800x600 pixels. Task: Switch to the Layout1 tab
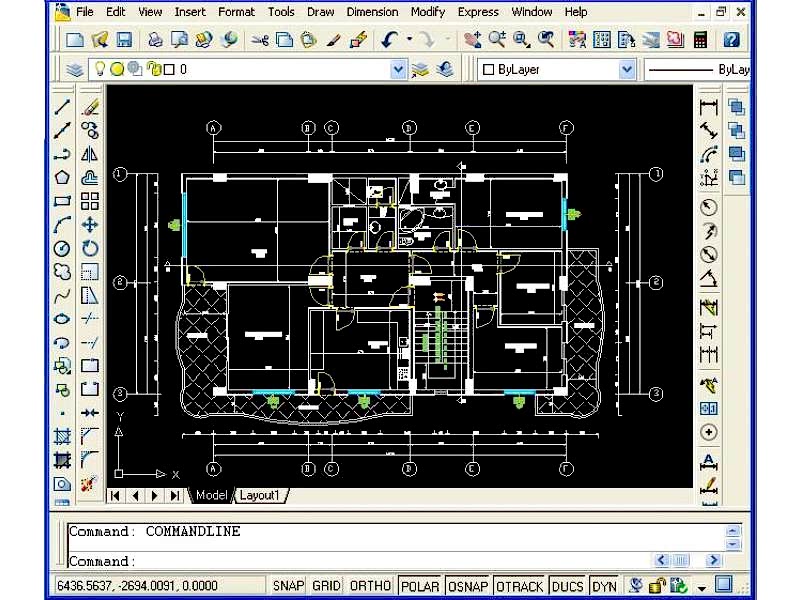tap(263, 495)
